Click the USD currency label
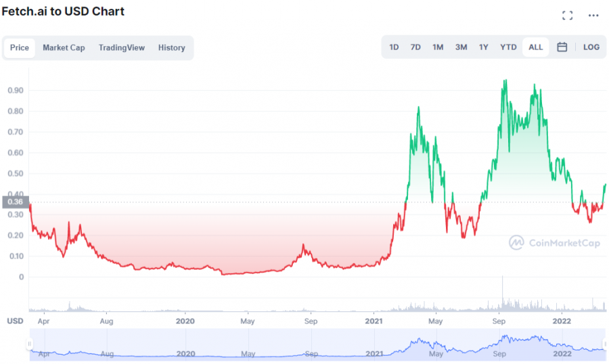Image resolution: width=609 pixels, height=364 pixels. (15, 321)
